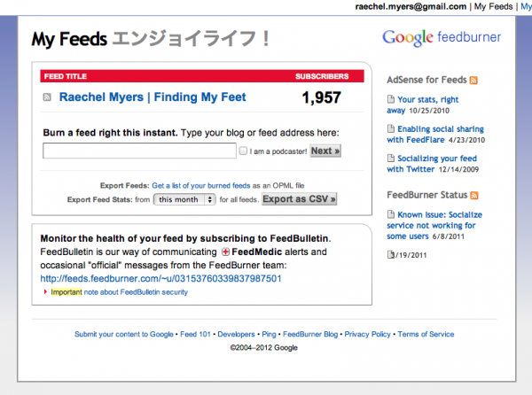Get a list of your burned feeds
Image resolution: width=532 pixels, height=395 pixels.
199,186
